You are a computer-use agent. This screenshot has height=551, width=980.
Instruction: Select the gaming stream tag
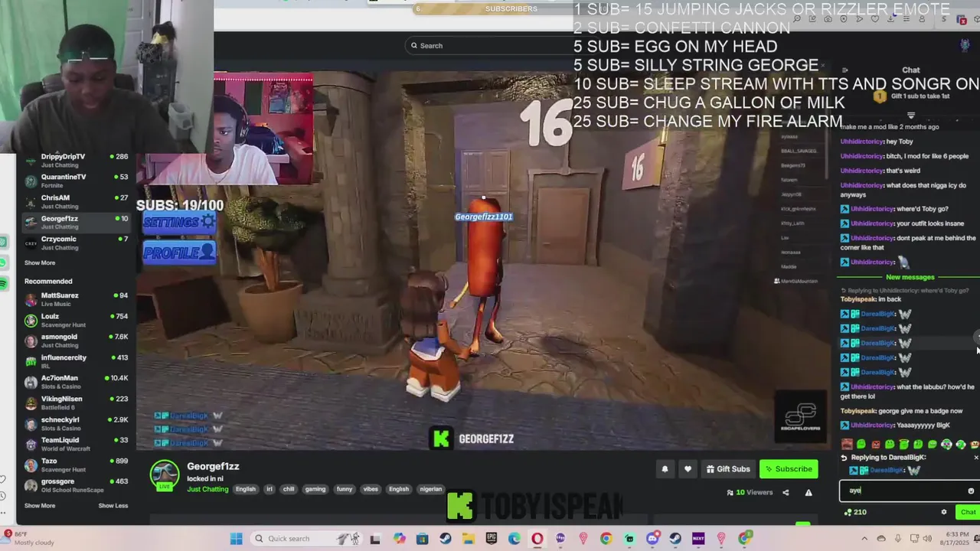(315, 489)
